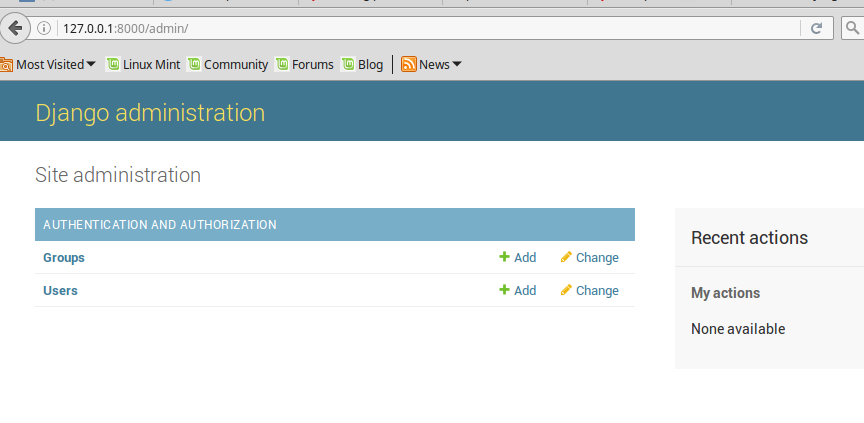
Task: Open Authentication and Authorization section header
Action: click(160, 225)
